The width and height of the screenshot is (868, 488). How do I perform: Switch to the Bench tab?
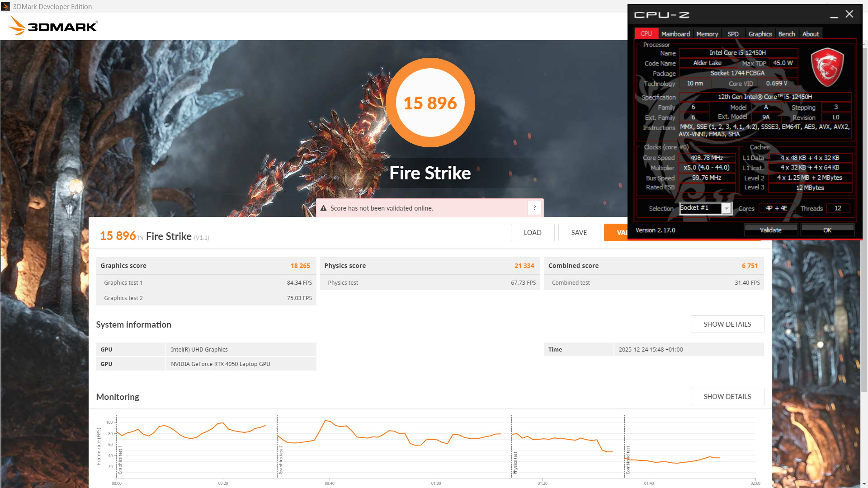click(786, 34)
